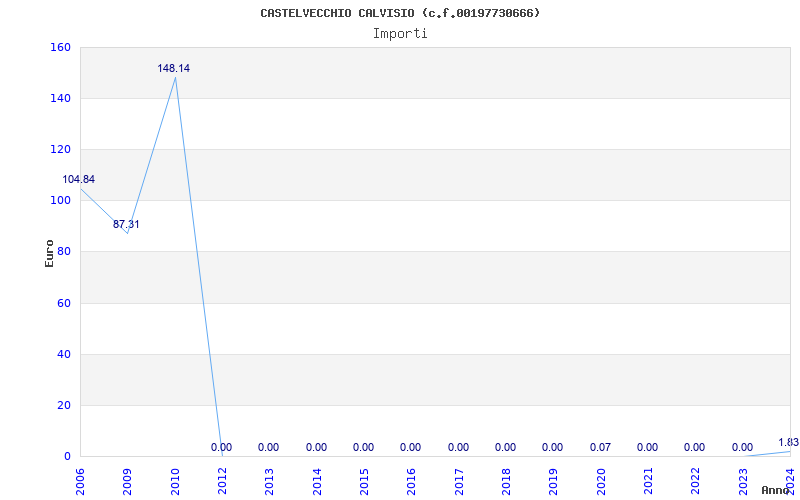Click the 100 y-axis tick
800x500 pixels.
tap(60, 201)
